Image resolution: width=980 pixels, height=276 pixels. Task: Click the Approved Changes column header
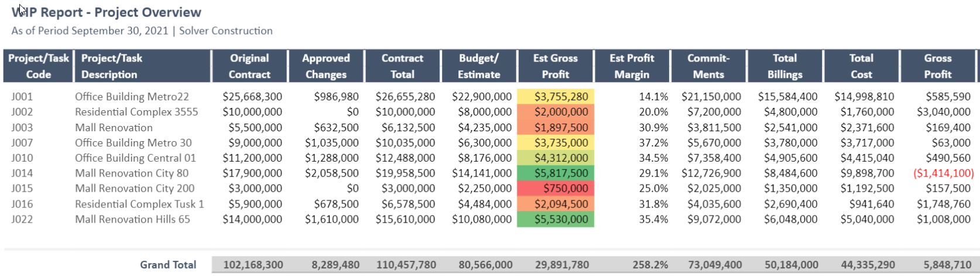click(x=325, y=66)
